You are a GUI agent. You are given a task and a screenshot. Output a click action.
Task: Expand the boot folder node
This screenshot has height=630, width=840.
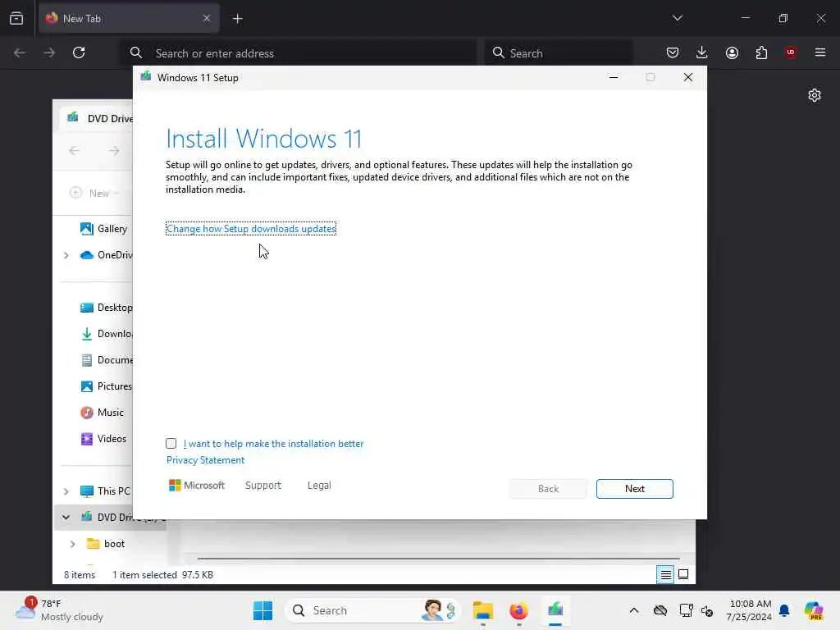coord(73,545)
